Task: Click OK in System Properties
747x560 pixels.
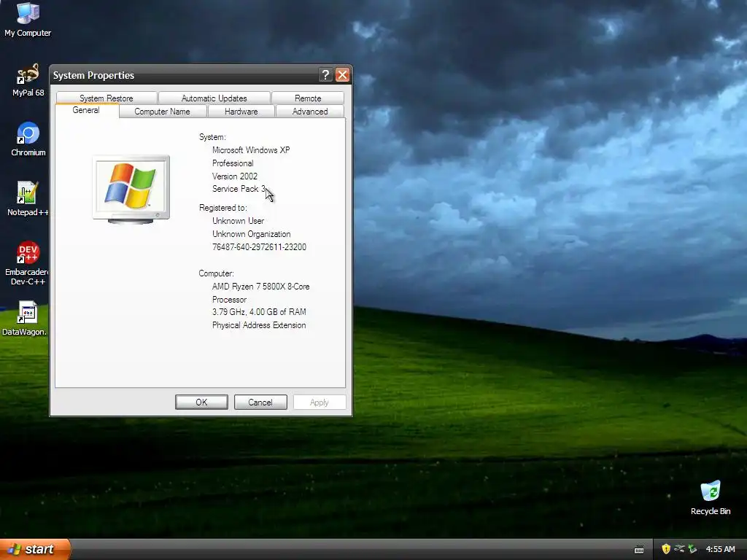Action: (x=201, y=402)
